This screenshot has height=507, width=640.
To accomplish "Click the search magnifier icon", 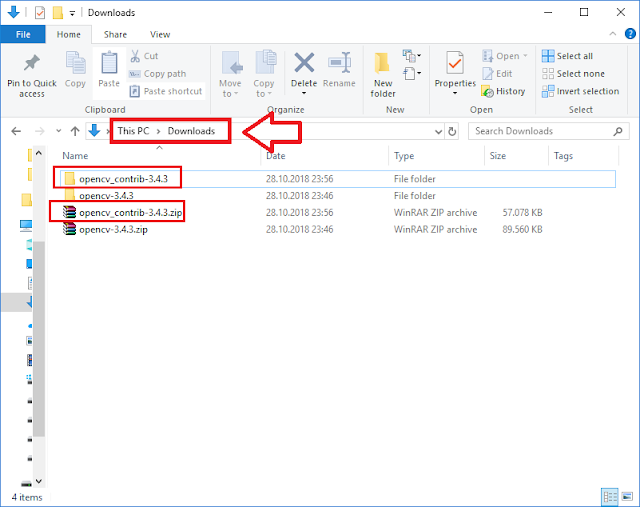I will 618,131.
